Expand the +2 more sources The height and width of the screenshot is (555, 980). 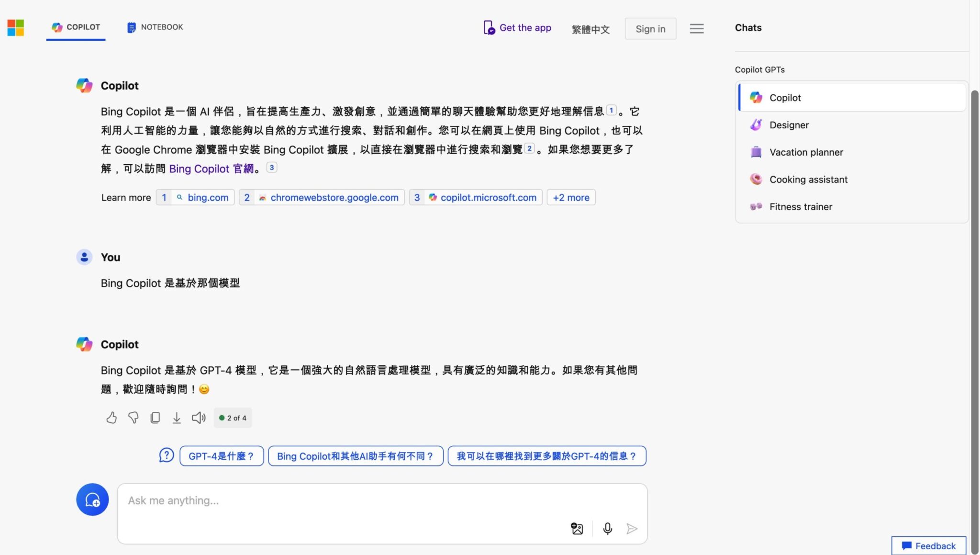[x=571, y=197]
